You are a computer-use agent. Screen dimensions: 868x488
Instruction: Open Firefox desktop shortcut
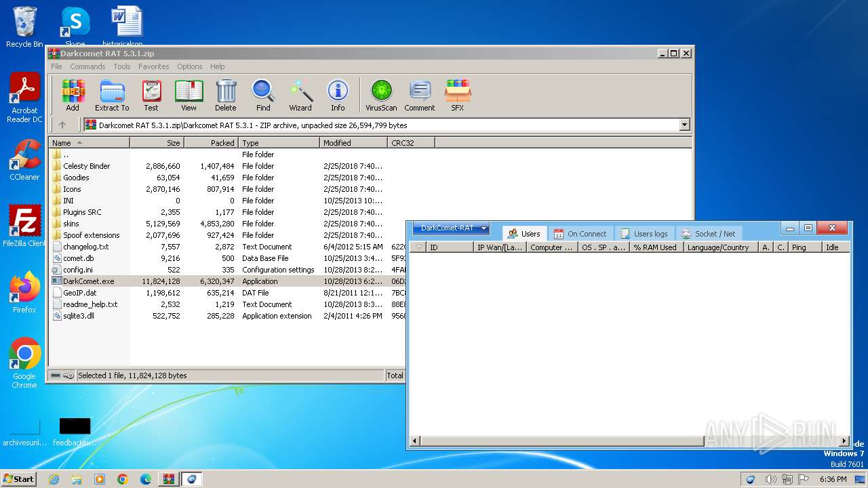pos(24,293)
